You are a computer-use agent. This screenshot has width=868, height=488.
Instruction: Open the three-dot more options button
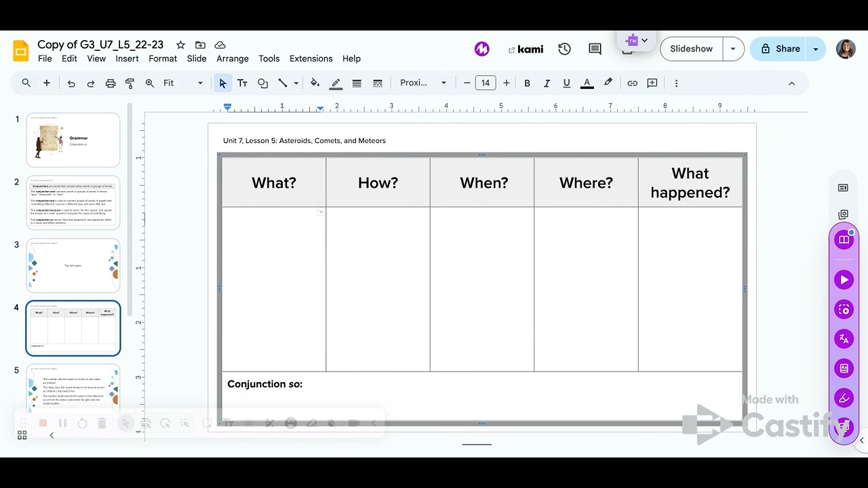pyautogui.click(x=676, y=83)
